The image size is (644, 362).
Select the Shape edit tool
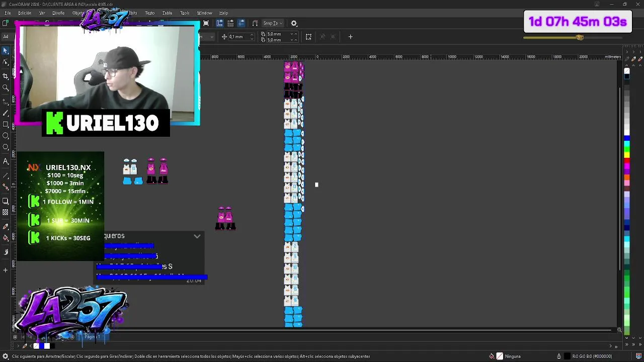tap(6, 62)
